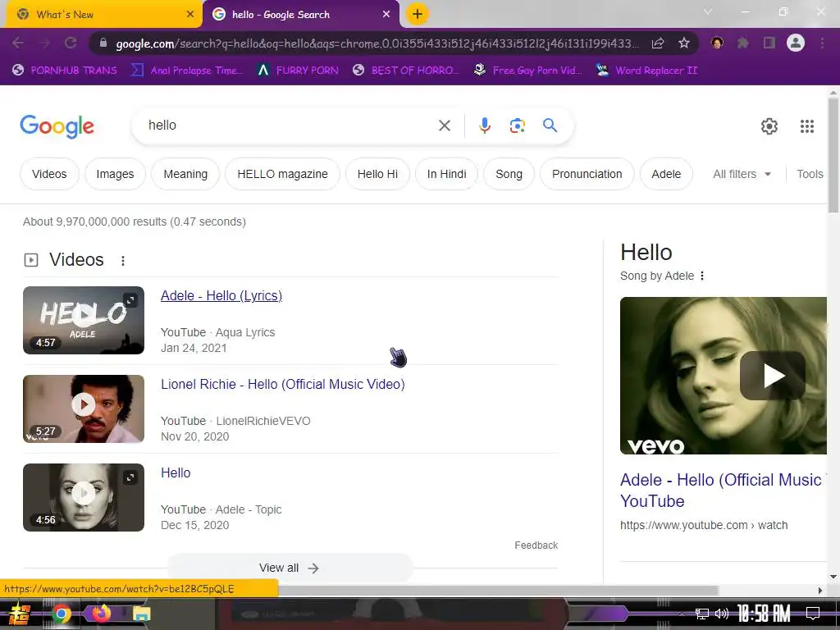The image size is (840, 630).
Task: Select the Song filter chip
Action: (x=509, y=174)
